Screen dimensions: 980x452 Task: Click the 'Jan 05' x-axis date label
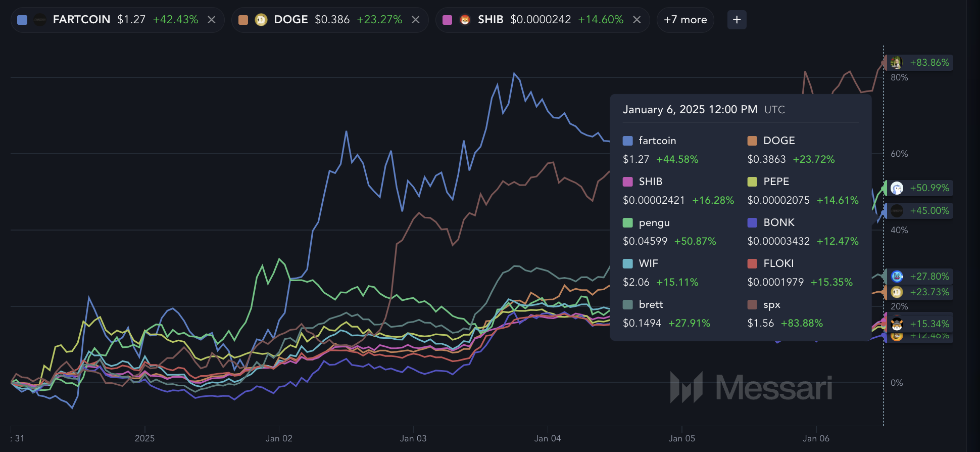coord(682,438)
